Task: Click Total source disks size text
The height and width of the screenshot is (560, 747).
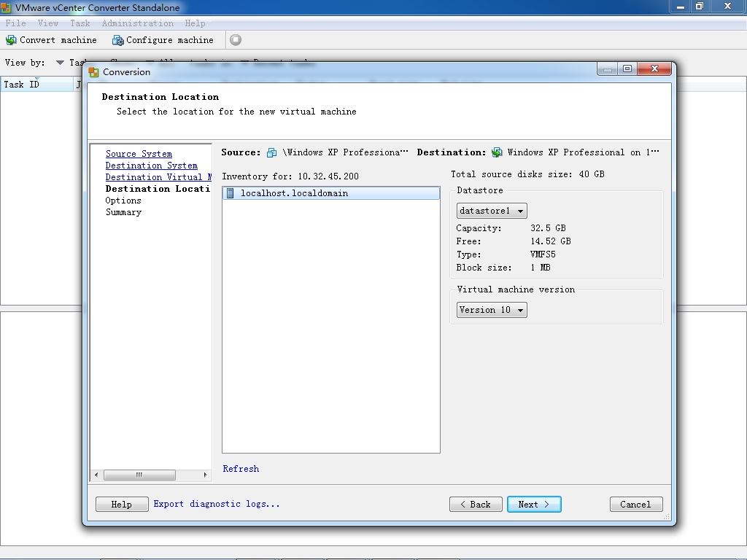Action: point(527,174)
